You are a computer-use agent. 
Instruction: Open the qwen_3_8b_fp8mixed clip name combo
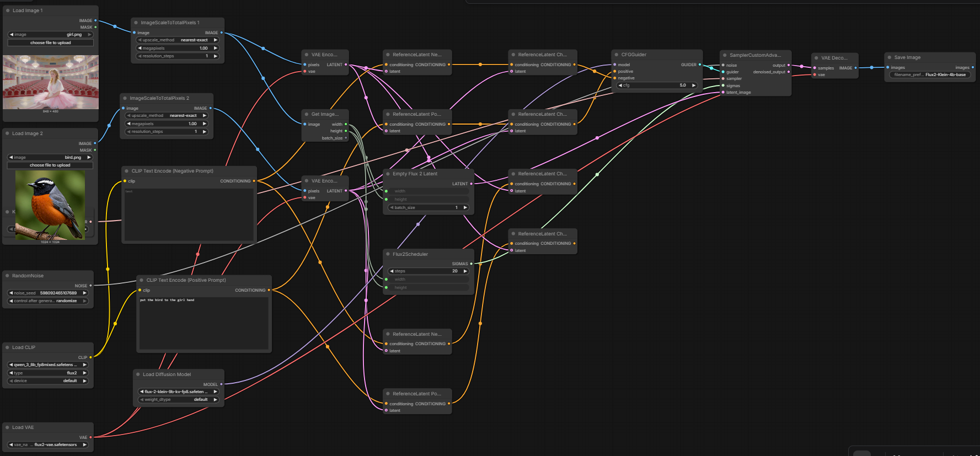(48, 365)
